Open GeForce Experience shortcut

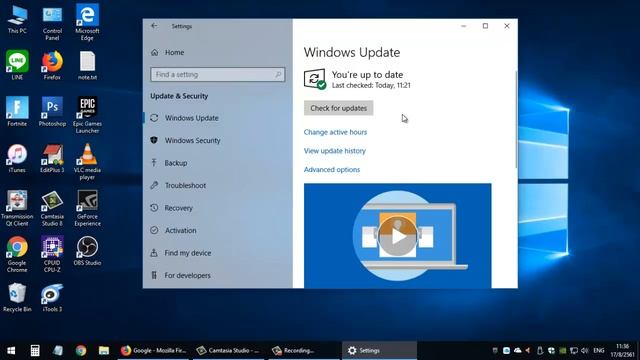pyautogui.click(x=87, y=208)
